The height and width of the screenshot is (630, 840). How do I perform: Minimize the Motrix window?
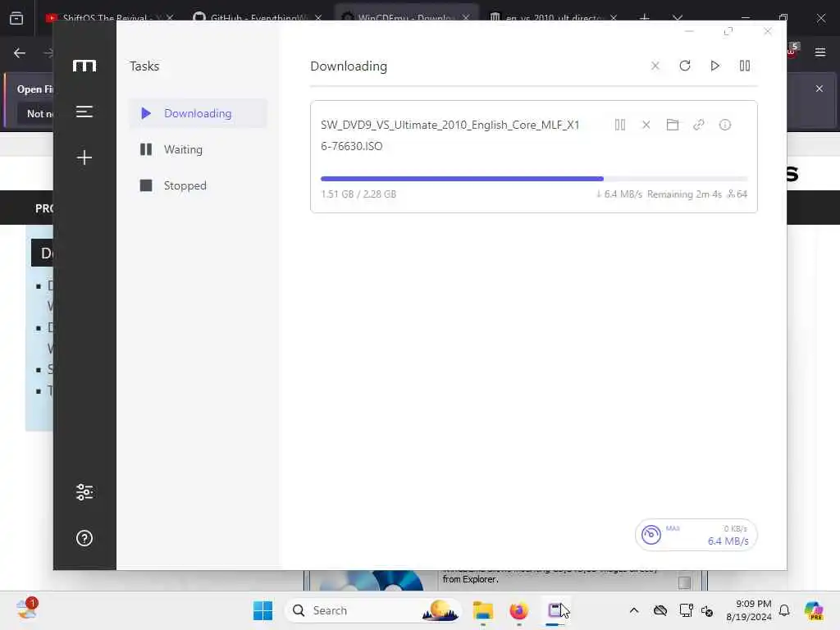[x=689, y=32]
